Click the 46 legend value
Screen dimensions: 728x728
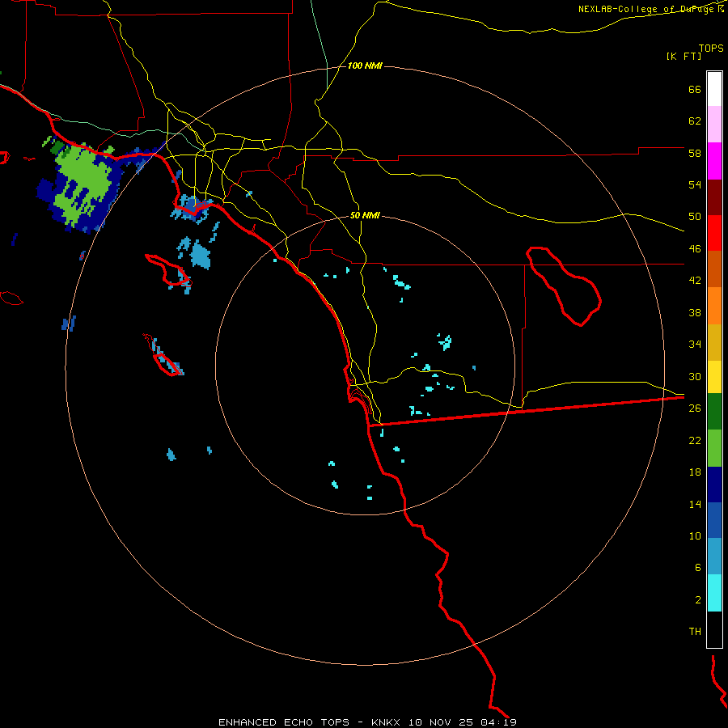click(695, 249)
